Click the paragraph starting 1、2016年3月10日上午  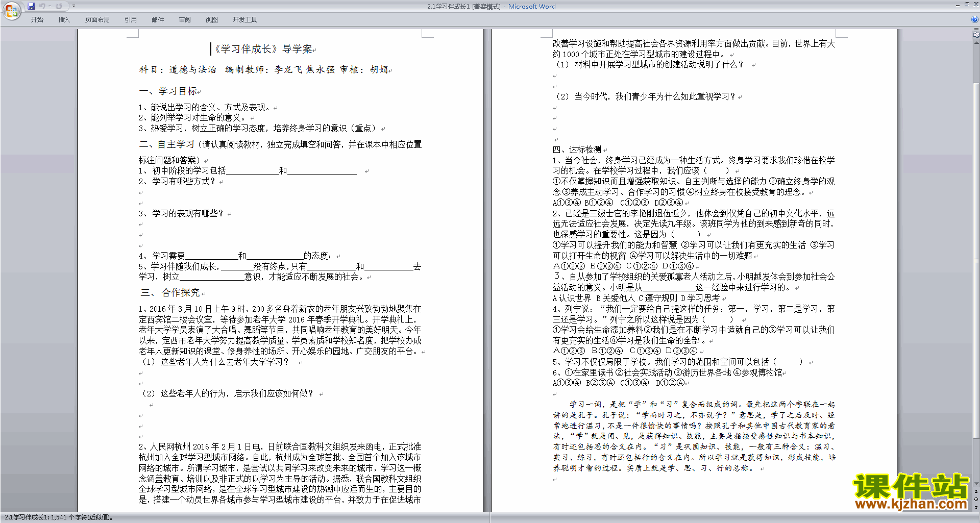(x=280, y=330)
